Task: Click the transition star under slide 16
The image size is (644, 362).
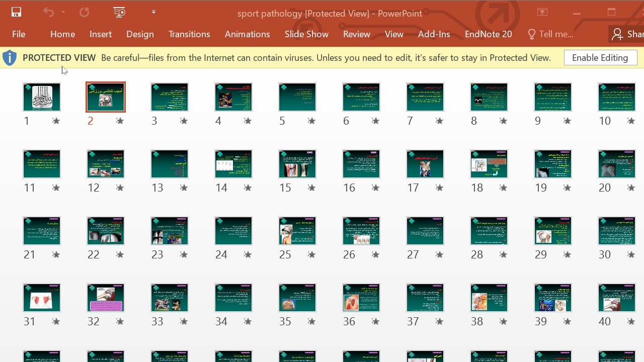Action: [375, 188]
